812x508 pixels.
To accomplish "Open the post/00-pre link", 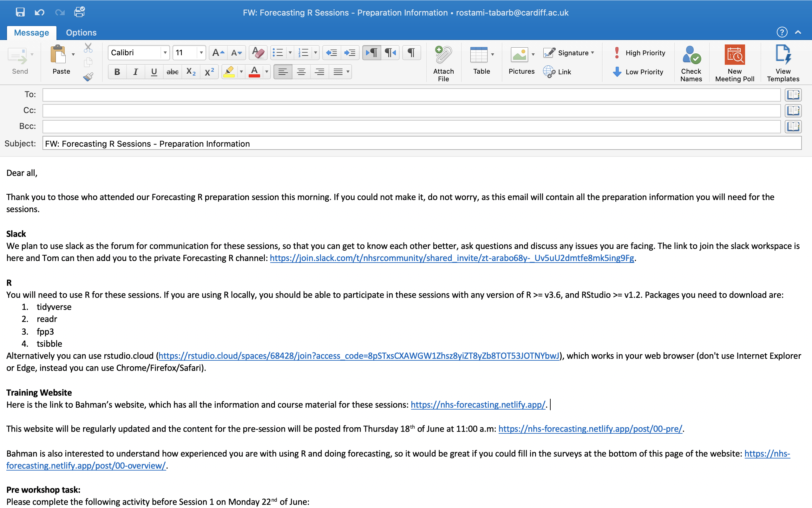I will (590, 429).
